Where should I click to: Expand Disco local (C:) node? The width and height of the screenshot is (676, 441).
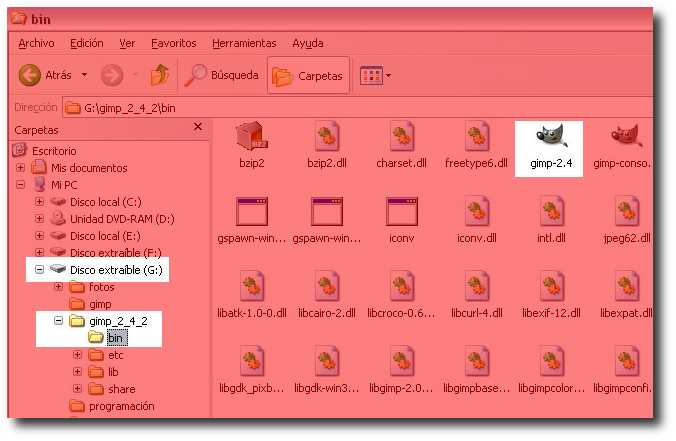coord(39,201)
